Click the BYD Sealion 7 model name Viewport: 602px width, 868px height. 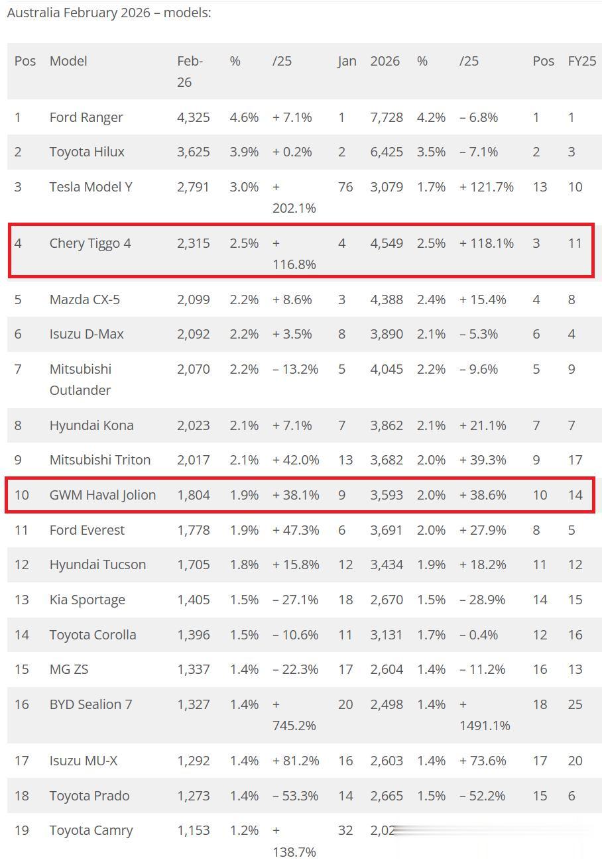click(x=91, y=704)
